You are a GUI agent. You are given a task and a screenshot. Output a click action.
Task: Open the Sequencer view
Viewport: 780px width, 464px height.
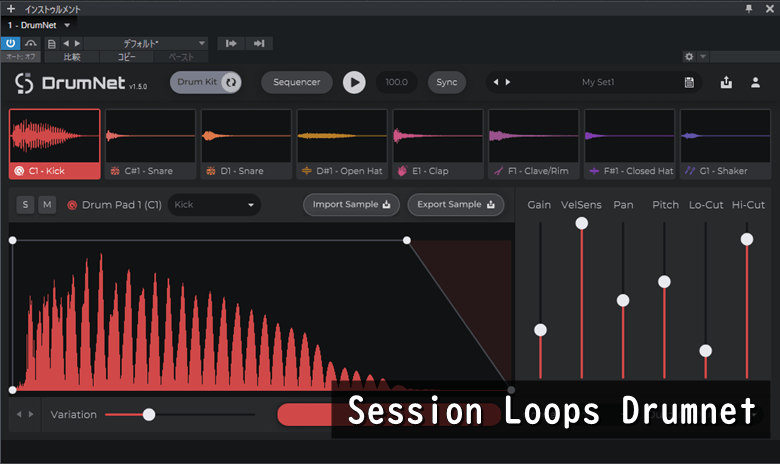[296, 82]
